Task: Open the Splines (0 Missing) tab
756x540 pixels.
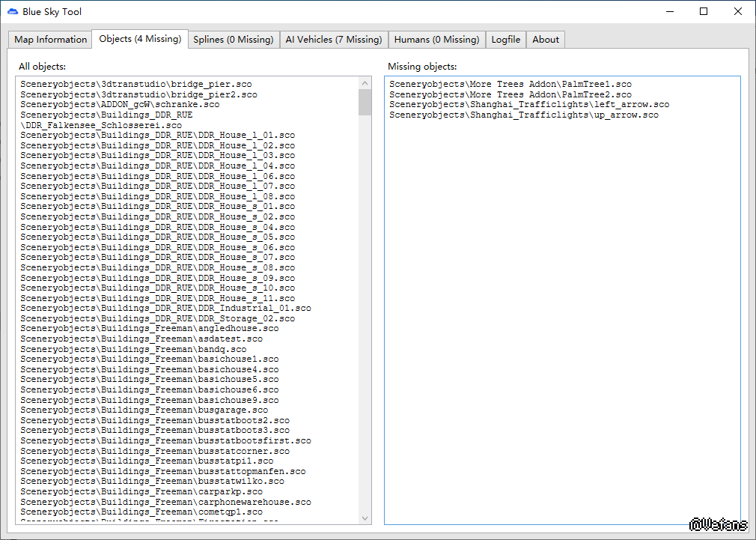Action: (x=234, y=40)
